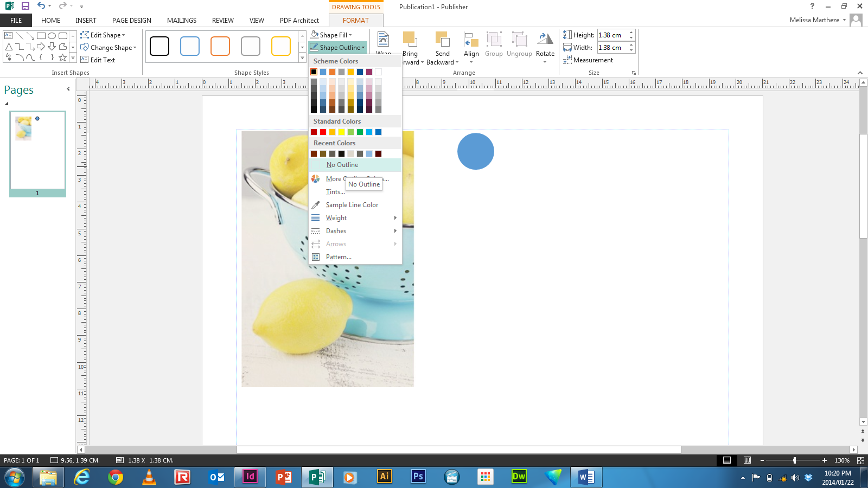Switch to the MAILINGS tab
The height and width of the screenshot is (488, 868).
(181, 20)
